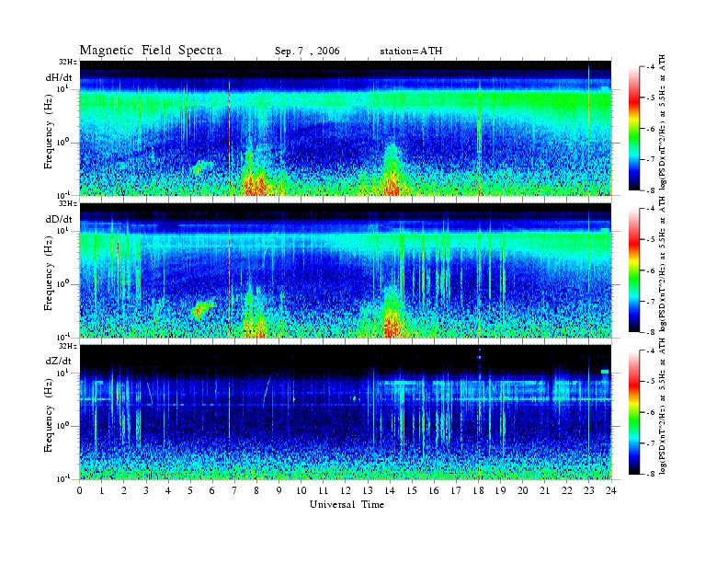Click the color scale bar beside dH/dt panel

tap(634, 129)
